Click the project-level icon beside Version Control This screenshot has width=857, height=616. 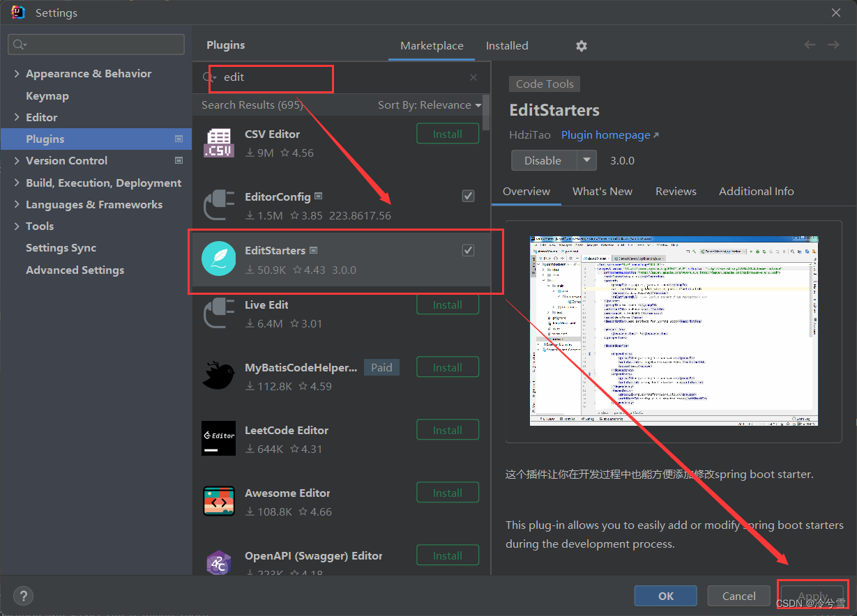(x=179, y=161)
